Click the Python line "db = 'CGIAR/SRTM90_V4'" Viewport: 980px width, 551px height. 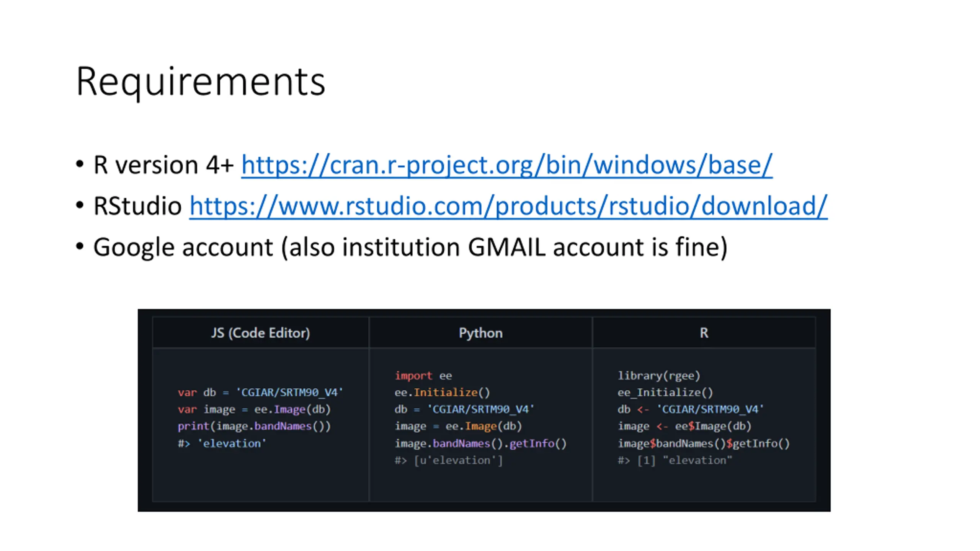click(465, 409)
